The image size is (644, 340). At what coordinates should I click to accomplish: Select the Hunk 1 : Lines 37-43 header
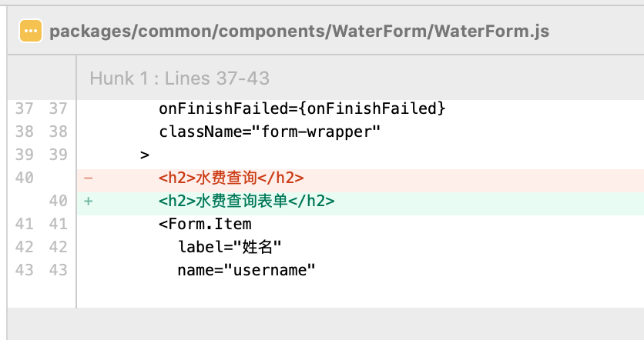[x=179, y=78]
